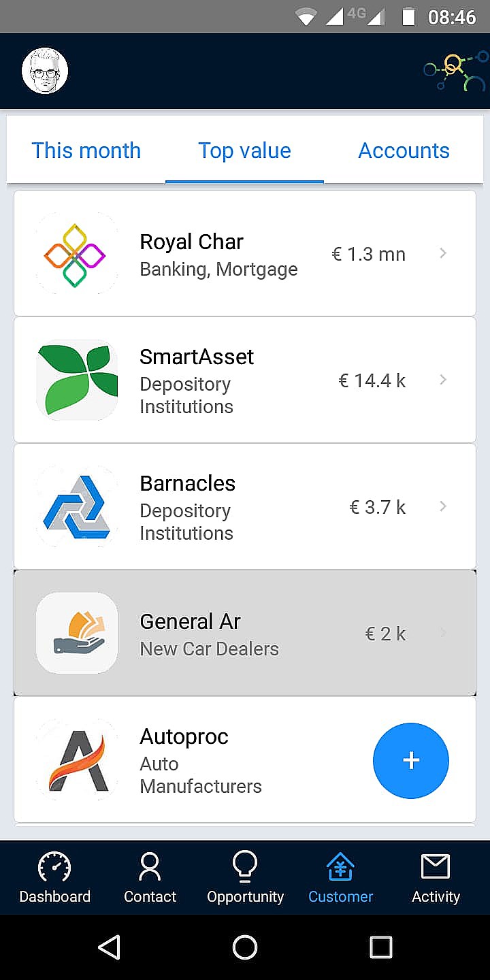This screenshot has width=490, height=980.
Task: Expand Royal Char row chevron
Action: tap(443, 253)
